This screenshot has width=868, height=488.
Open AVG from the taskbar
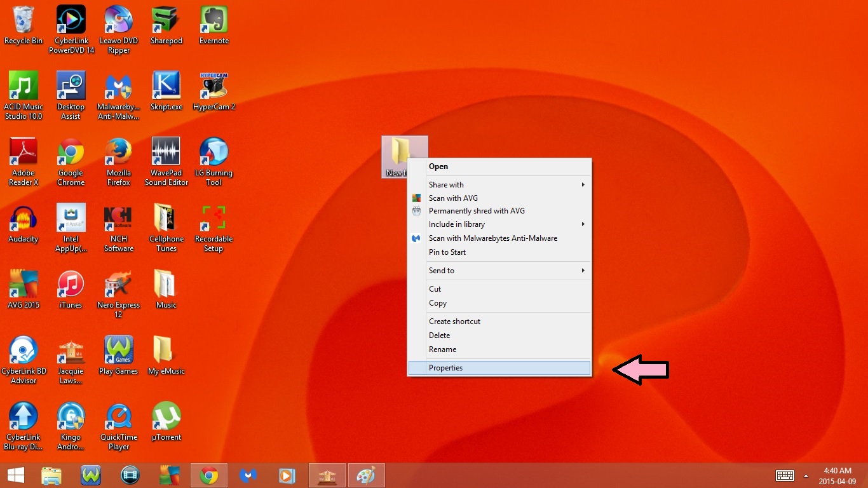[169, 475]
